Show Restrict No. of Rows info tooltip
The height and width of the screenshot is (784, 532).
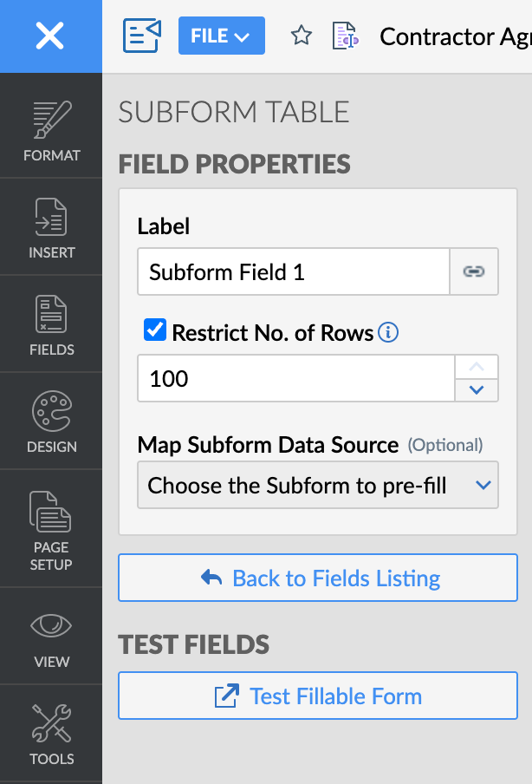[388, 332]
